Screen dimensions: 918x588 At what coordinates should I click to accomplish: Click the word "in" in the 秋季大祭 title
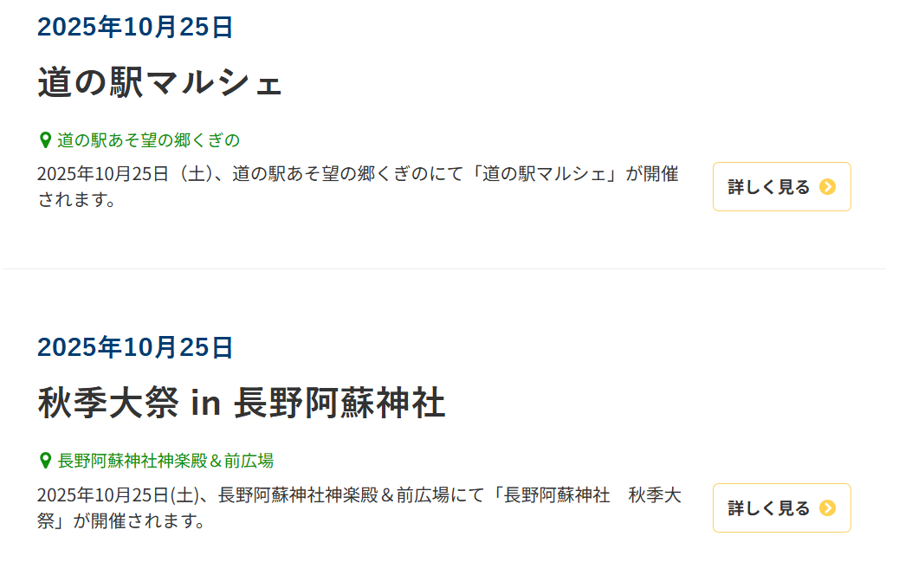[x=206, y=404]
